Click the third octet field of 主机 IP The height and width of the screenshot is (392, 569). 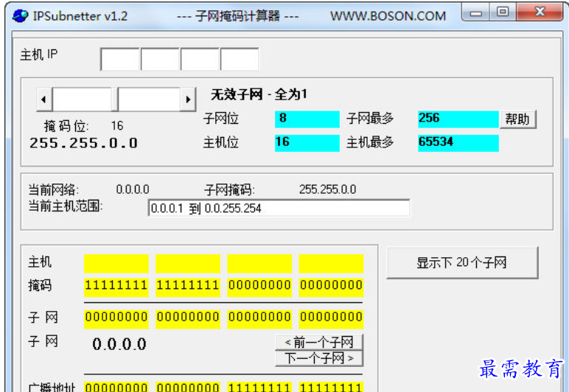pos(200,59)
